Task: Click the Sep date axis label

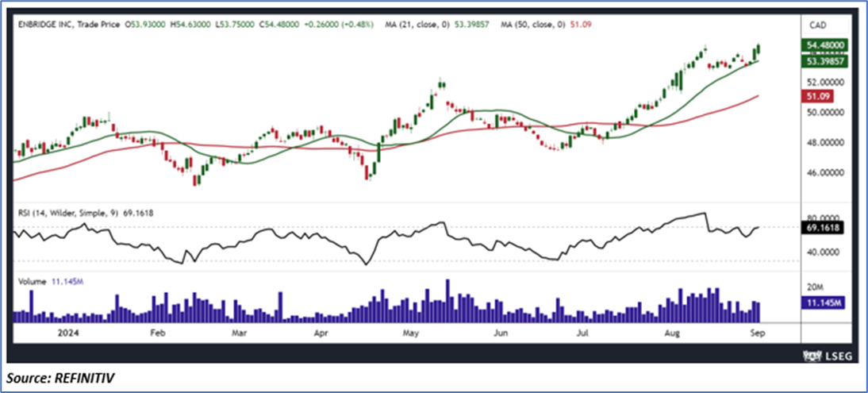Action: click(x=758, y=333)
